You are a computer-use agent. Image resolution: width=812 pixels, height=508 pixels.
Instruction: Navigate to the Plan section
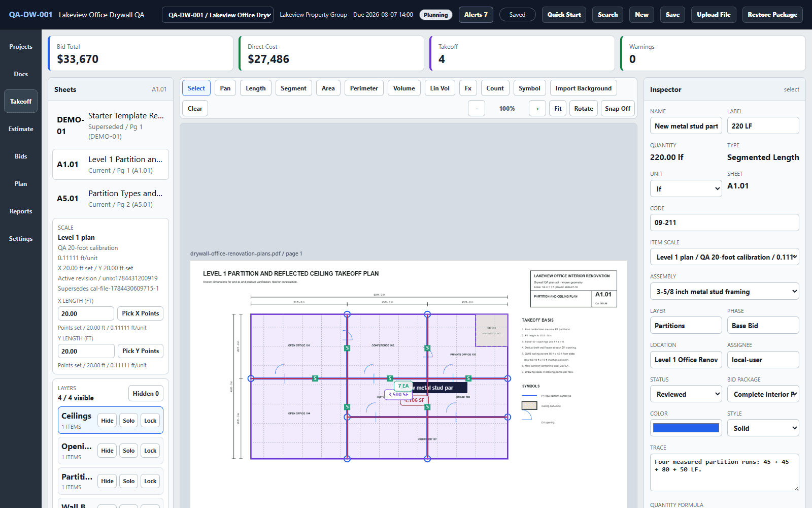[21, 184]
